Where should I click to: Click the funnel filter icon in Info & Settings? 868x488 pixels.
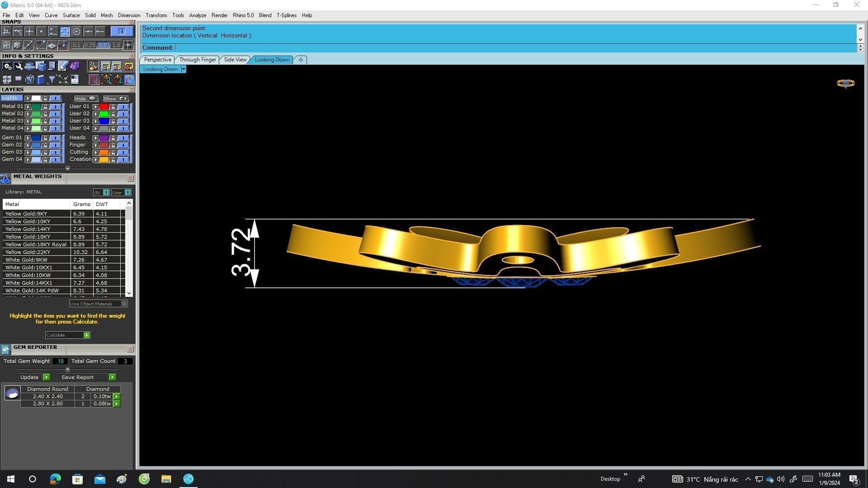click(x=52, y=80)
